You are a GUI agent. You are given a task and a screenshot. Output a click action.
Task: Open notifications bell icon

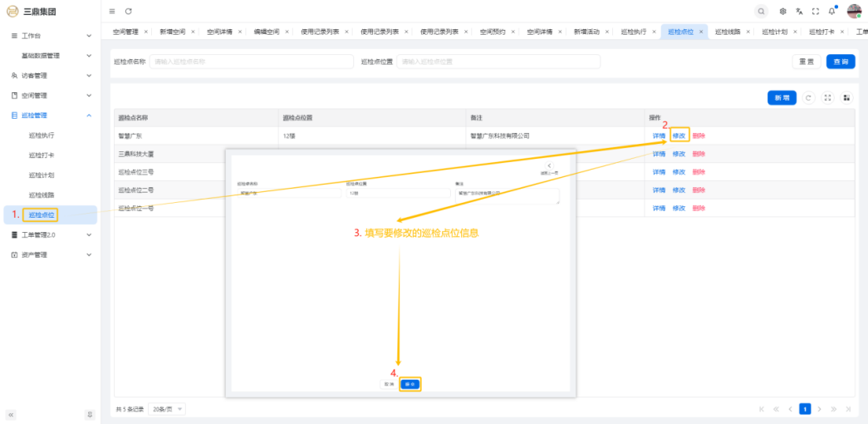pyautogui.click(x=831, y=11)
